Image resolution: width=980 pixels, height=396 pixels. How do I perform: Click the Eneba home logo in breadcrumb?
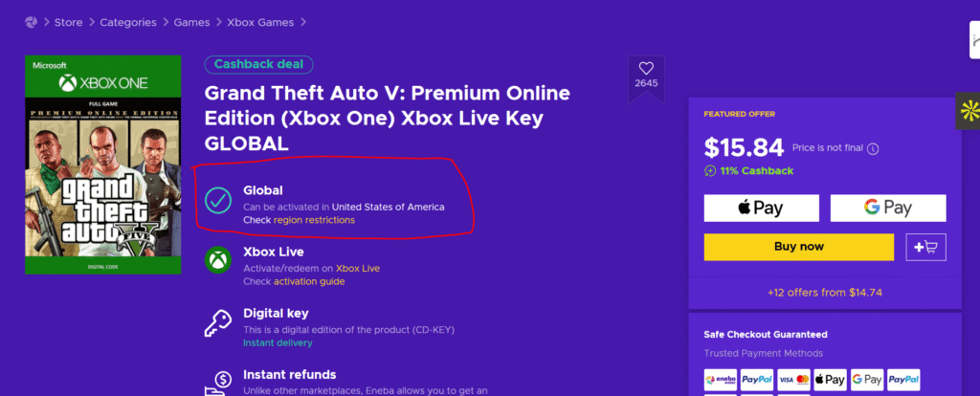pos(32,22)
